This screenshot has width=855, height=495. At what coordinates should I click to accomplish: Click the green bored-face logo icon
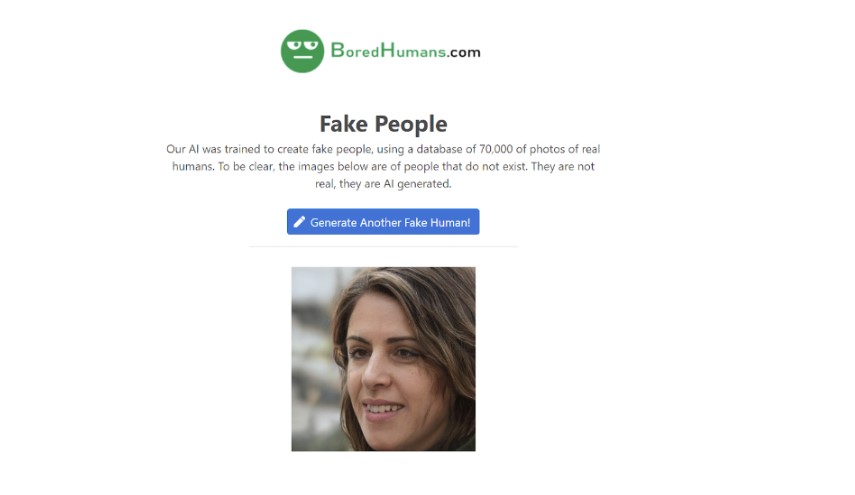[x=302, y=51]
